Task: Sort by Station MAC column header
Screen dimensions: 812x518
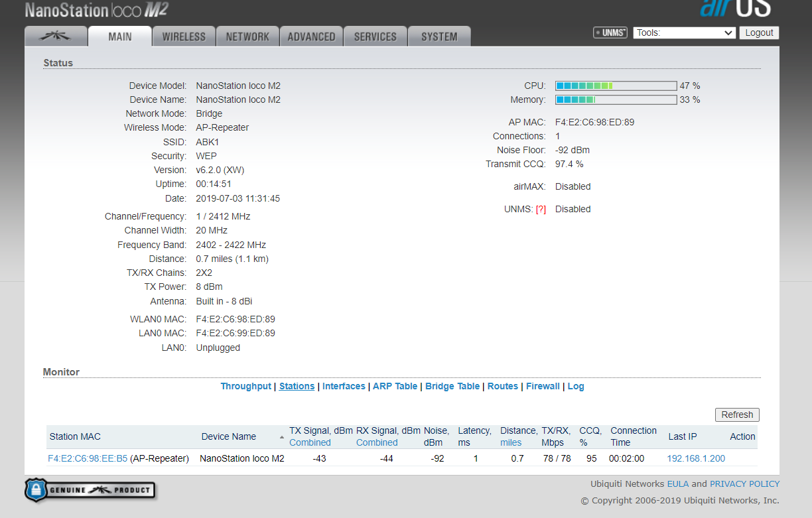Action: coord(75,436)
